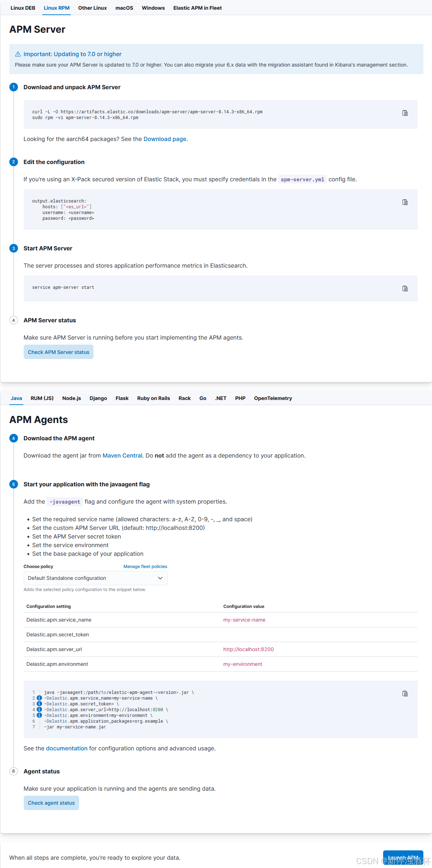Open the Download page link
Screen dimensions: 432x868
coord(165,139)
